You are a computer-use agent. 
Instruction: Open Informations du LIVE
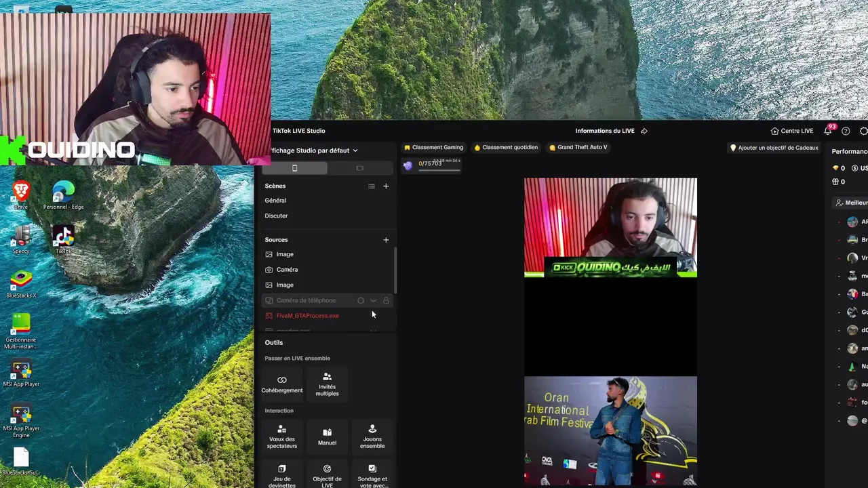click(x=605, y=131)
